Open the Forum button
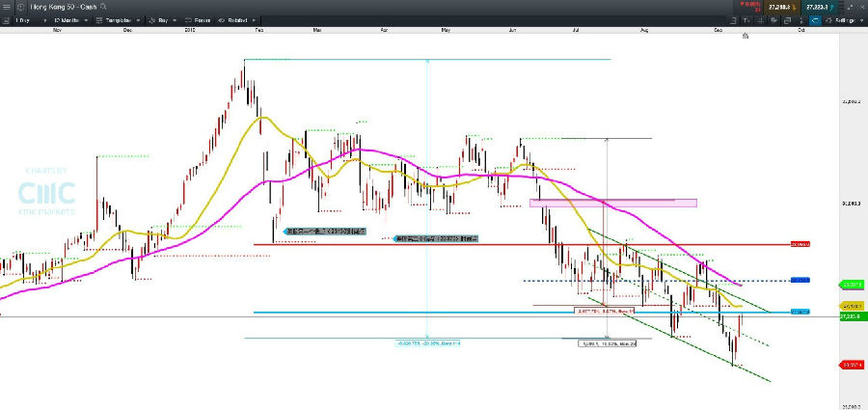868x410 pixels. click(197, 20)
